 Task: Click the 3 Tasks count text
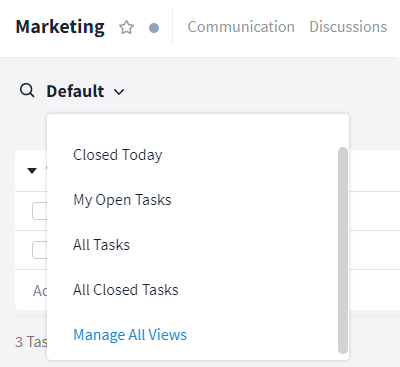pyautogui.click(x=31, y=342)
